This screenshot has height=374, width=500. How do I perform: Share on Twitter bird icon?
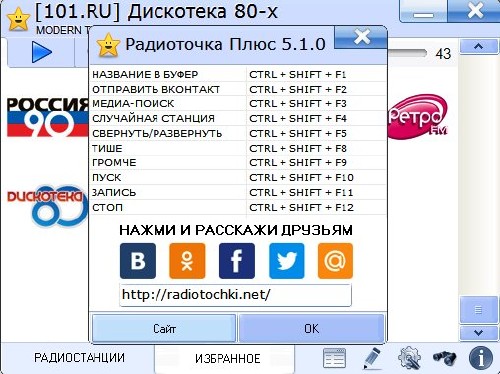(x=287, y=261)
